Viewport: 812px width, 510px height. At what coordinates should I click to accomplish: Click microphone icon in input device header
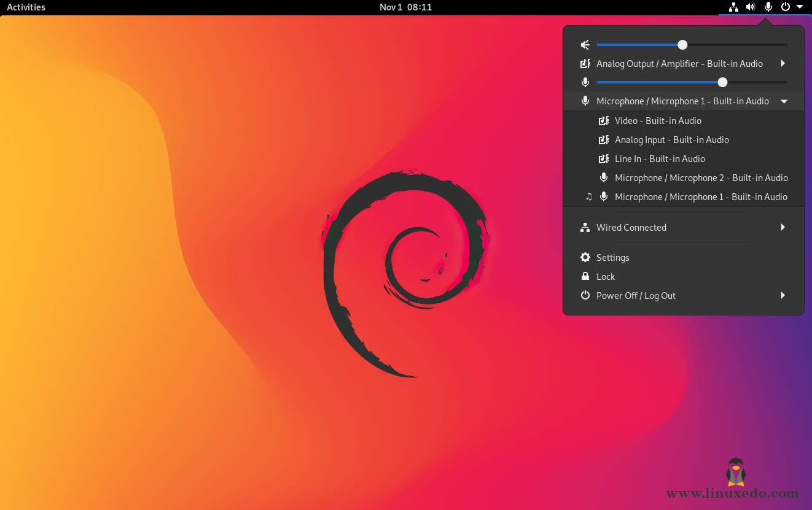click(x=585, y=101)
